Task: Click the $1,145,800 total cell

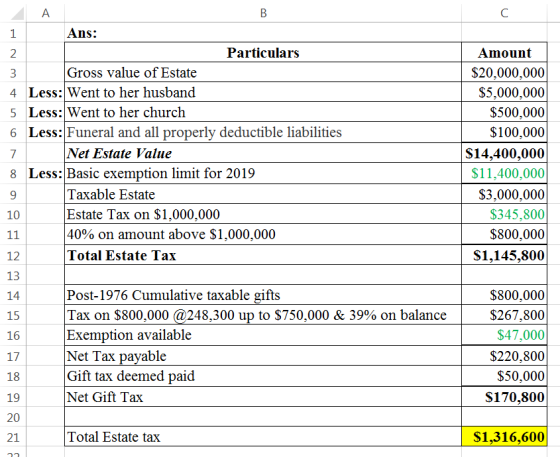Action: [504, 255]
